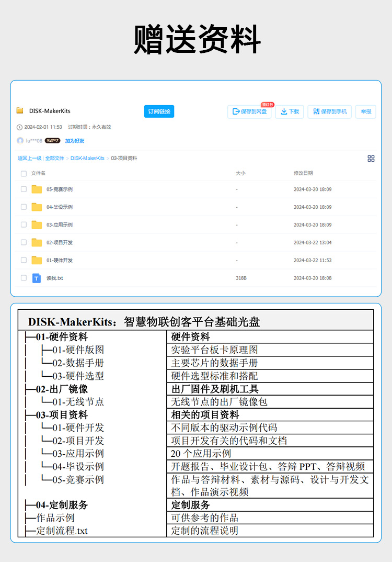Check the 04-毕设示例 folder checkbox

coord(24,207)
